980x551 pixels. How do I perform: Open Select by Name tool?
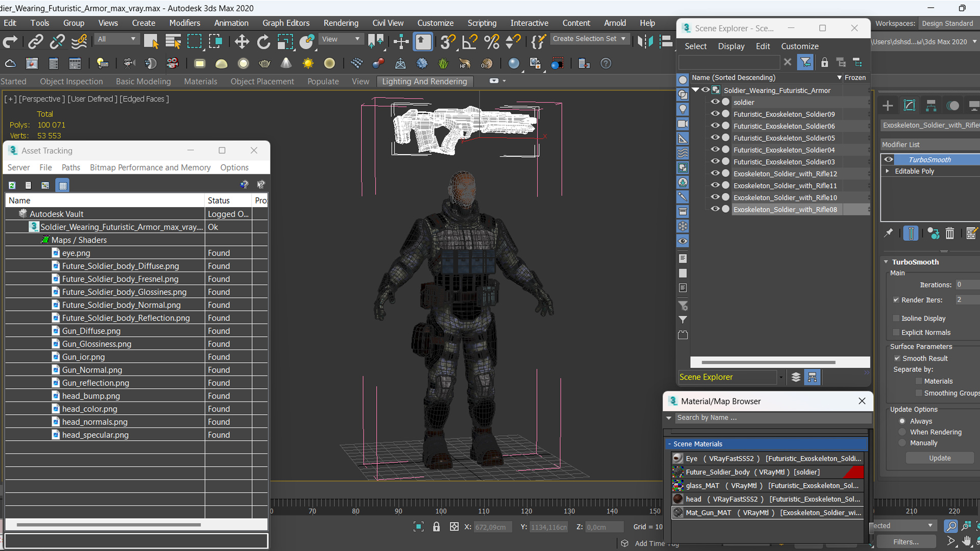coord(173,41)
